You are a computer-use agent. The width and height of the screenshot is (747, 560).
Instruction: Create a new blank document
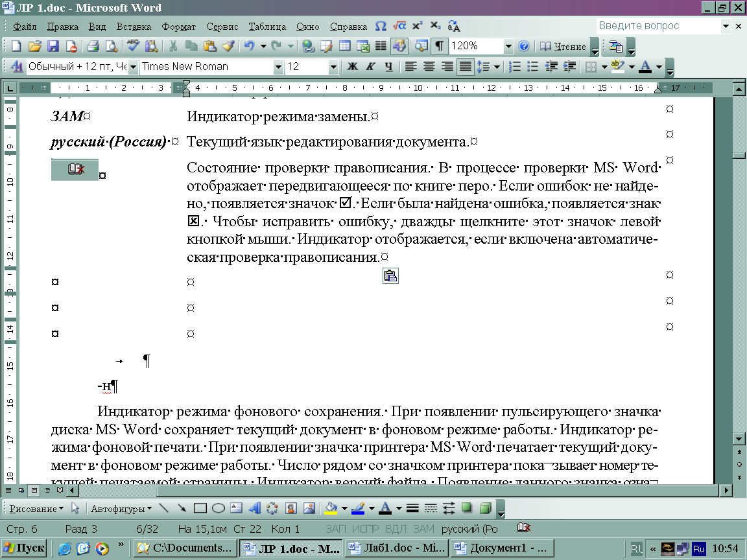pos(16,46)
